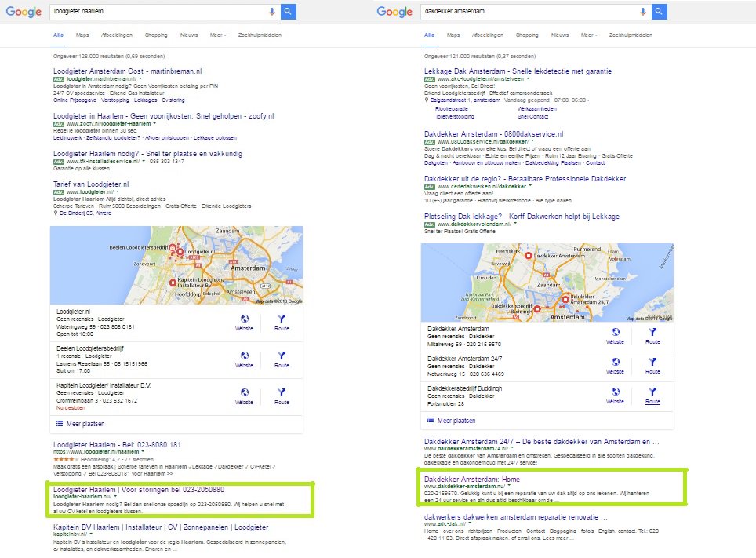Click the Amsterdam/Zaandam map thumbnail on right
Screen dimensions: 756x558
[547, 283]
